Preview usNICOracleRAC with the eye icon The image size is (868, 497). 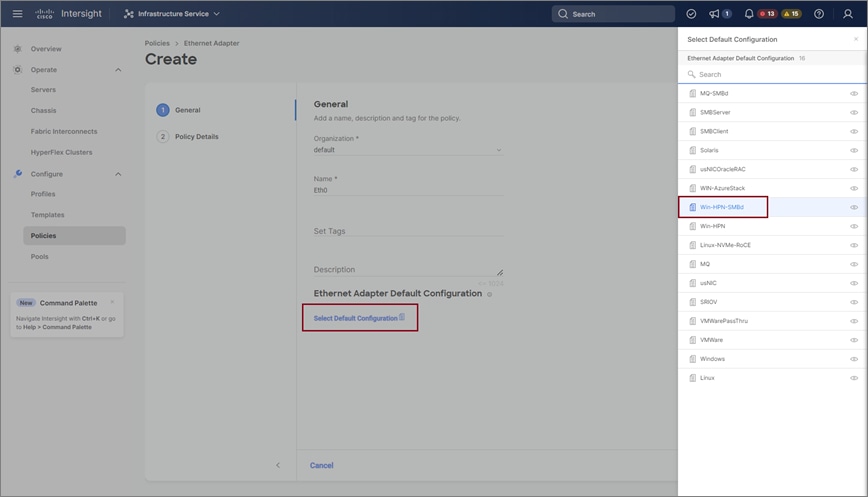(x=854, y=169)
